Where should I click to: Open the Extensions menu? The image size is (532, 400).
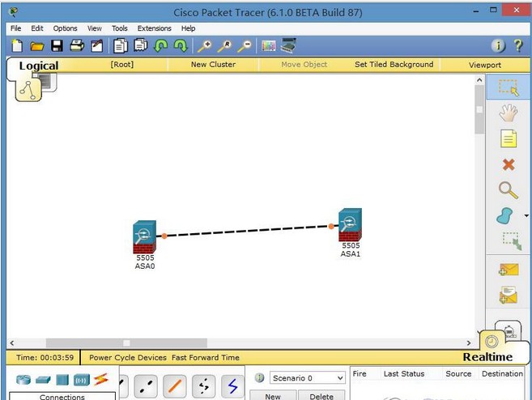pos(155,28)
